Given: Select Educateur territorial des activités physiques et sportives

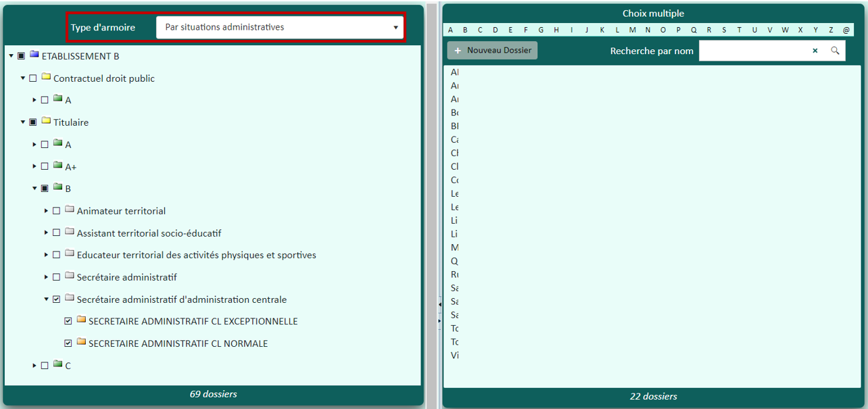Looking at the screenshot, I should (196, 256).
